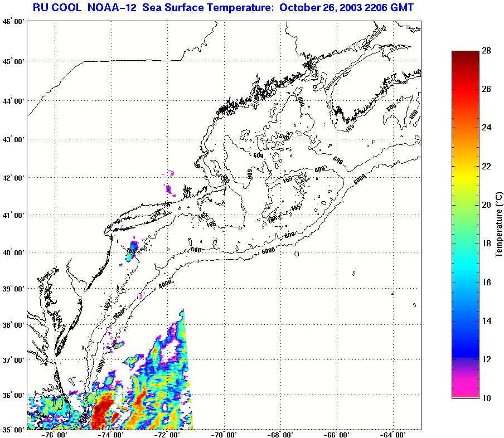504x438 pixels.
Task: Click the latitude label 45° 00'
Action: tap(13, 61)
